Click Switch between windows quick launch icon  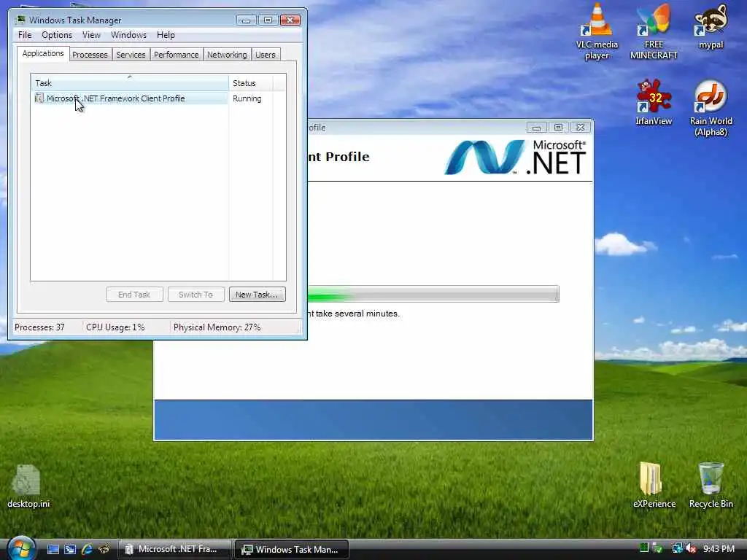click(x=70, y=549)
